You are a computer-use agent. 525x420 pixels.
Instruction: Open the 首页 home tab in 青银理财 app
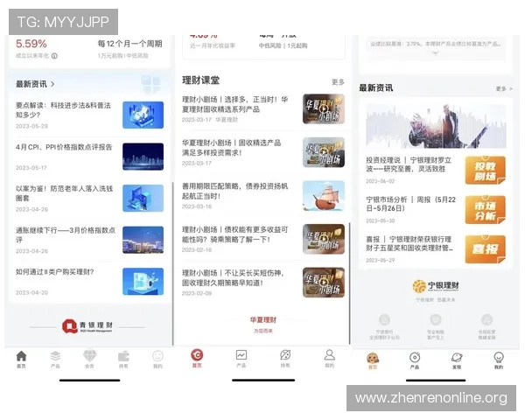tap(21, 360)
